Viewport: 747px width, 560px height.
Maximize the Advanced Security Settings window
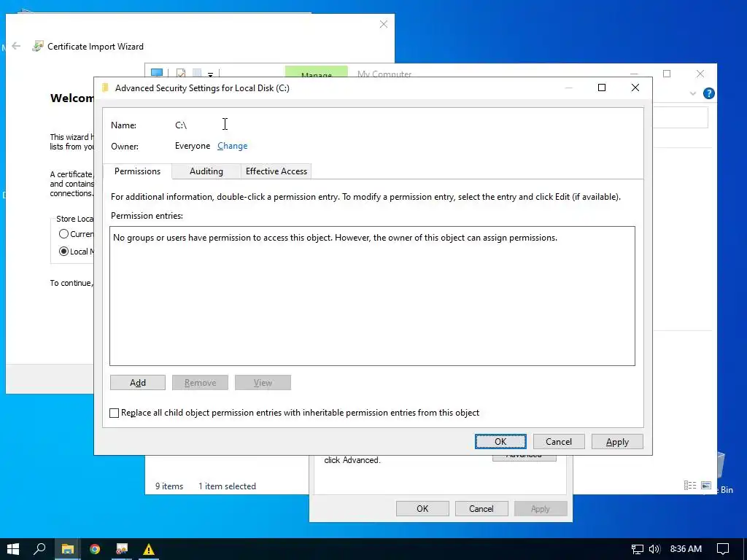click(602, 87)
